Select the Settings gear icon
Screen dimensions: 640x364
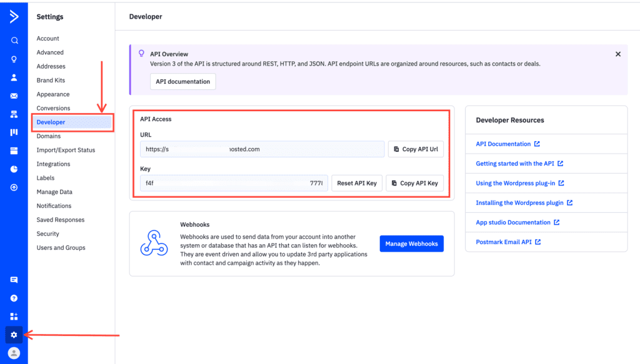[x=13, y=335]
